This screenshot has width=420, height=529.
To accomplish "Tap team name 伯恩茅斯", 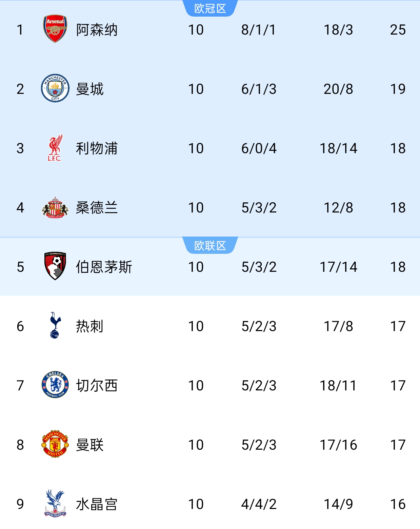I will coord(104,267).
